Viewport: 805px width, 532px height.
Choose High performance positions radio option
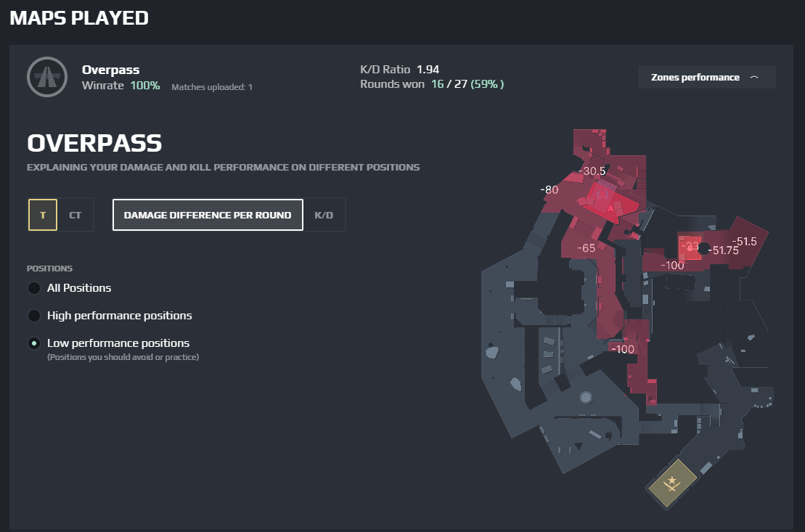click(x=34, y=315)
